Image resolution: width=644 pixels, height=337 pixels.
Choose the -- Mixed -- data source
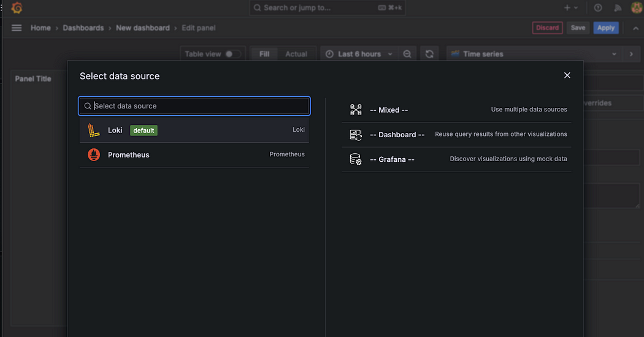point(456,110)
